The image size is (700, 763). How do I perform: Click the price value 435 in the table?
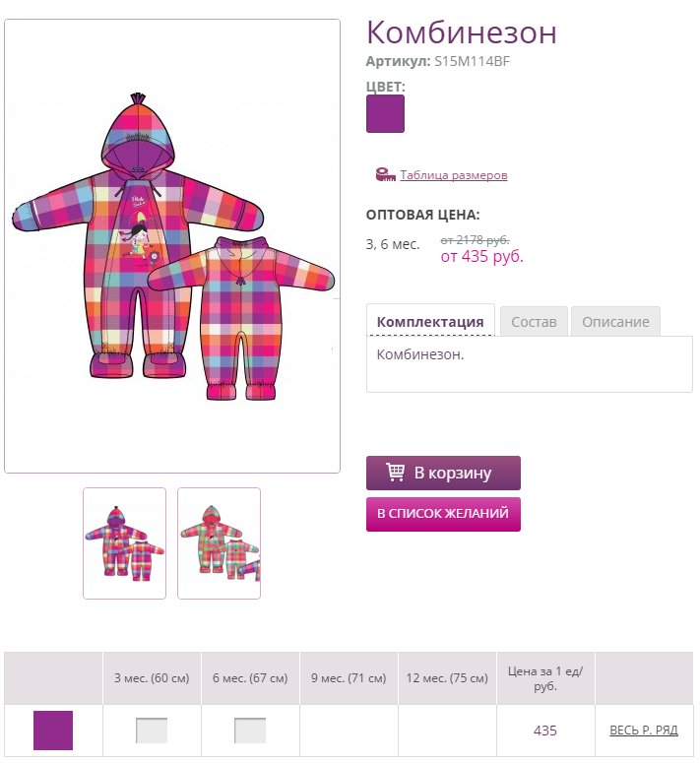click(544, 731)
